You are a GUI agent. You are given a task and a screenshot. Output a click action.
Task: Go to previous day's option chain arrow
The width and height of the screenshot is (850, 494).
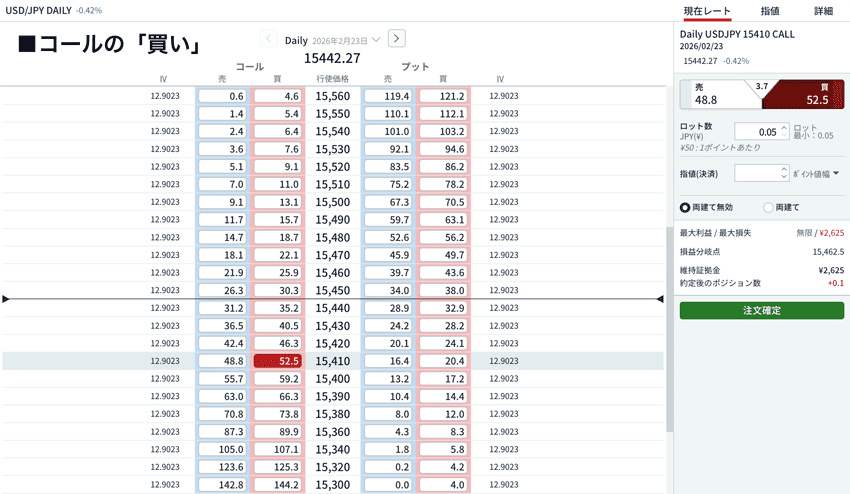coord(269,39)
